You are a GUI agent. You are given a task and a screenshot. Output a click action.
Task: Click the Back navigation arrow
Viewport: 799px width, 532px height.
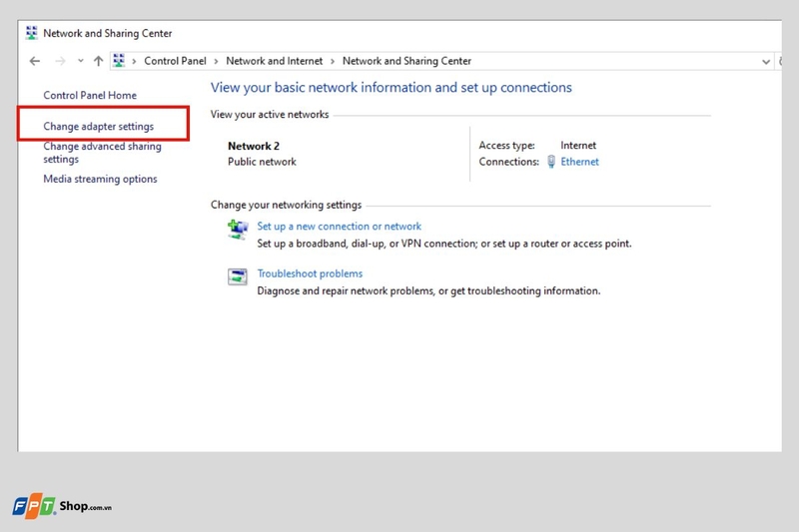click(x=35, y=61)
